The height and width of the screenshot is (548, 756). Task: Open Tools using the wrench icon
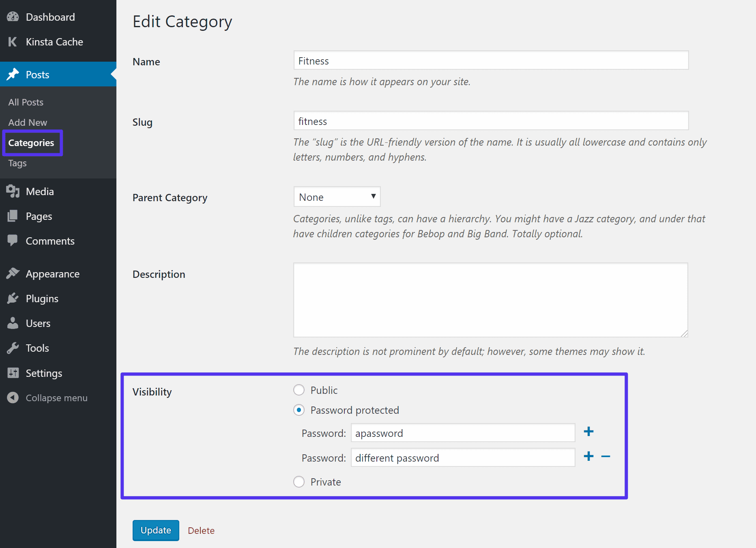[x=13, y=348]
